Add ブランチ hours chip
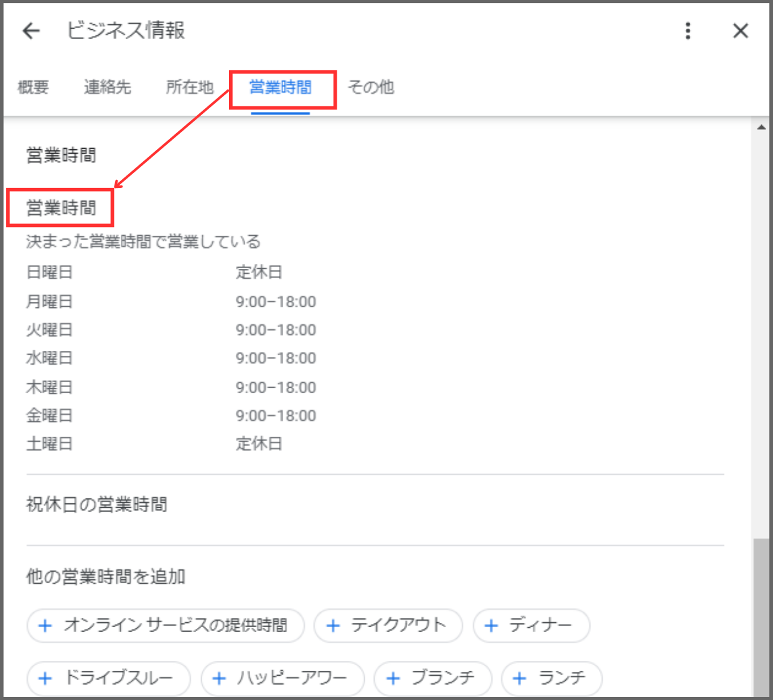Viewport: 773px width, 700px height. (x=433, y=678)
